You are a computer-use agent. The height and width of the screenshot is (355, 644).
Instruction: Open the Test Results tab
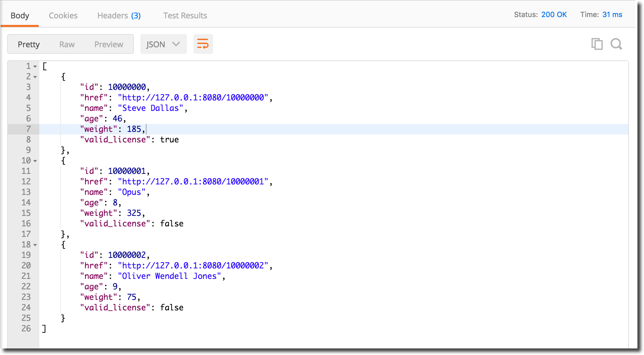185,15
